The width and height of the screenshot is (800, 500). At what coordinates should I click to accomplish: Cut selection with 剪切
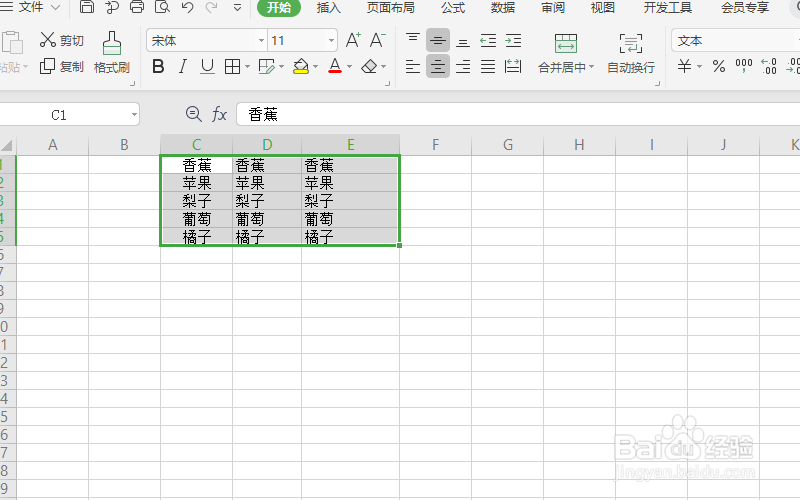62,40
